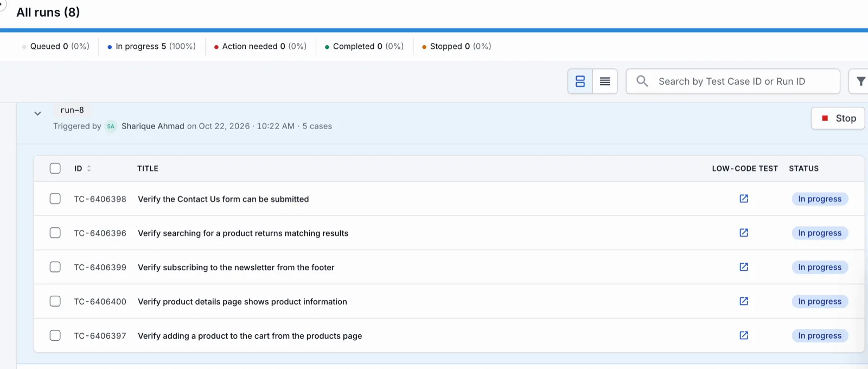Click In progress status badge for TC-6406396

[820, 233]
